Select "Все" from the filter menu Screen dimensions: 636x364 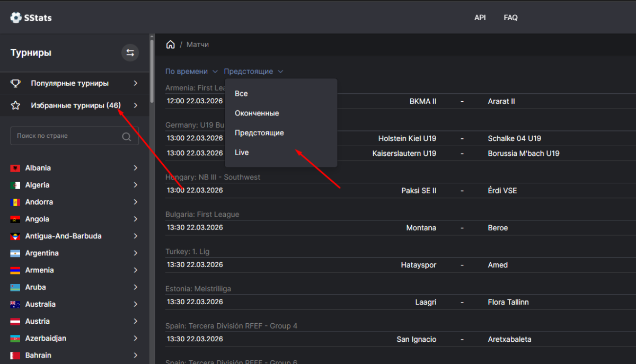pos(241,94)
